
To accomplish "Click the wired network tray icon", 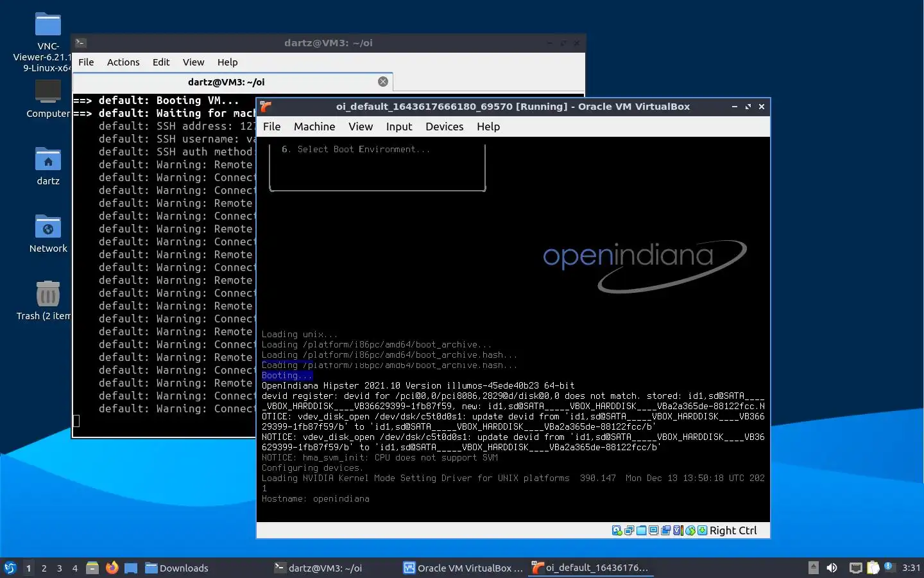I will click(x=856, y=568).
